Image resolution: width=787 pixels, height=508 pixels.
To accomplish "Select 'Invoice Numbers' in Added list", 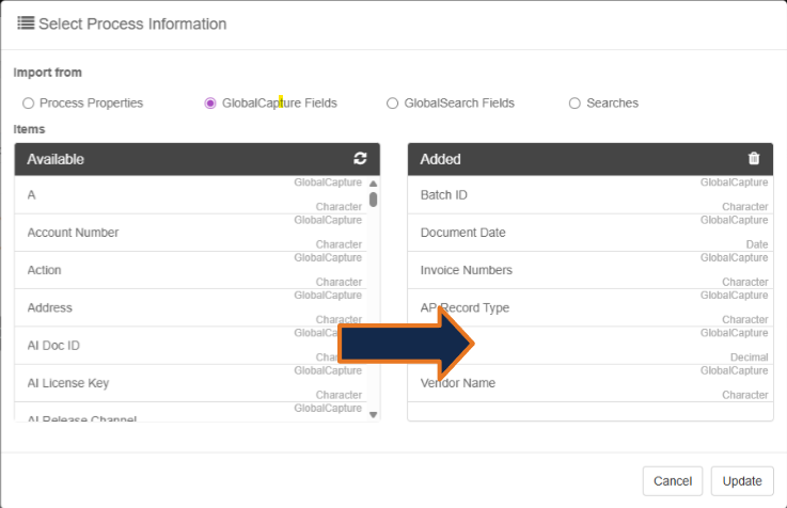I will (590, 270).
